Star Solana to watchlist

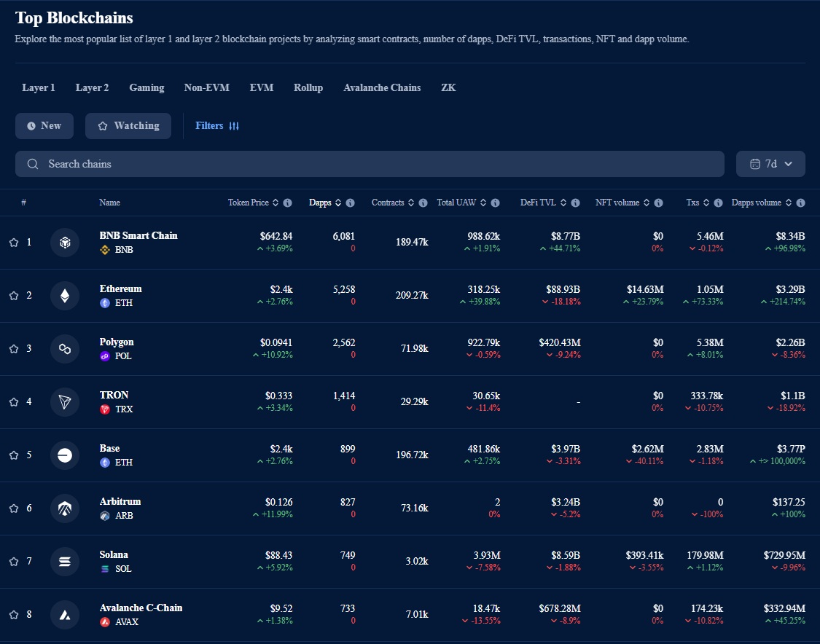pos(14,562)
